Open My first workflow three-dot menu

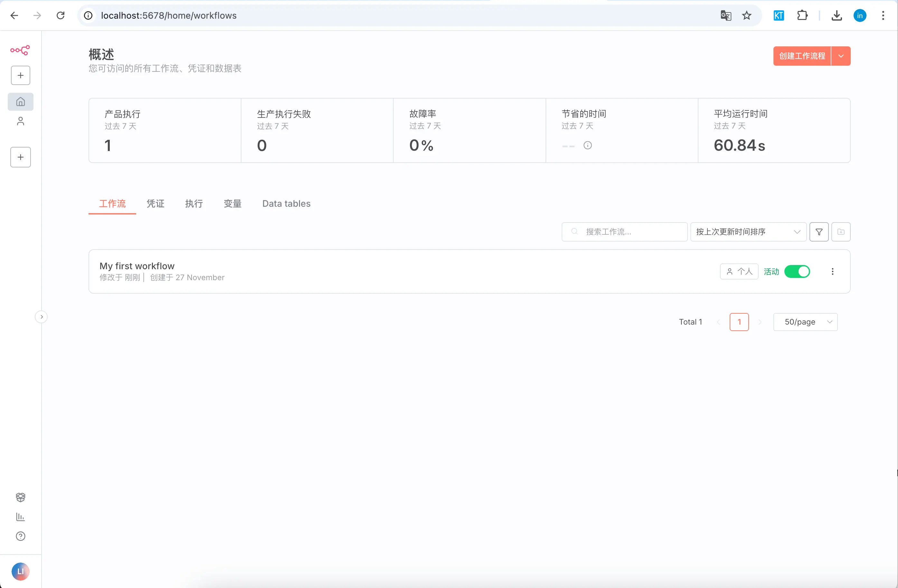coord(832,271)
